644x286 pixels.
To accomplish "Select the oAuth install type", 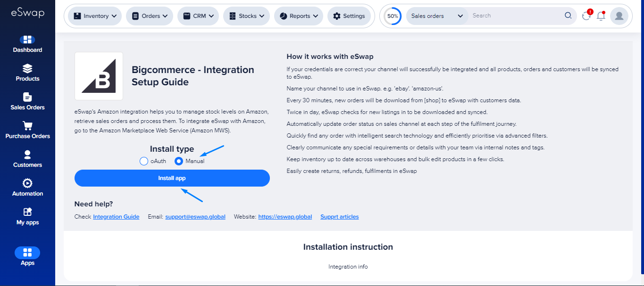I will tap(144, 161).
